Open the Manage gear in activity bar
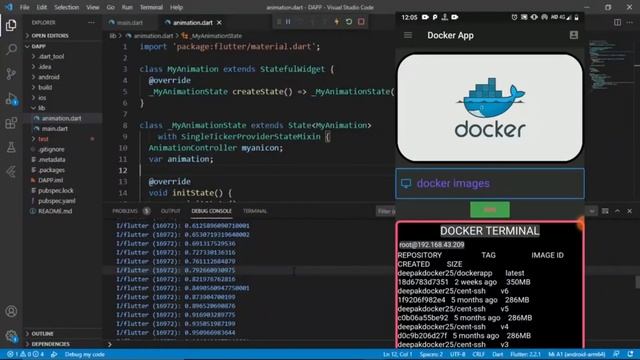The height and width of the screenshot is (360, 640). pyautogui.click(x=11, y=336)
